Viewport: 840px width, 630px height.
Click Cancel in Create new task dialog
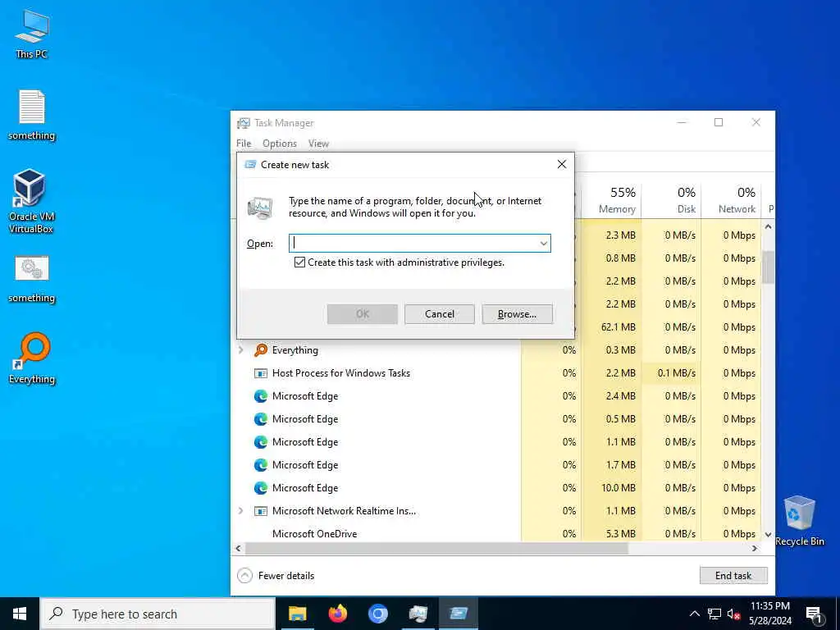(440, 314)
